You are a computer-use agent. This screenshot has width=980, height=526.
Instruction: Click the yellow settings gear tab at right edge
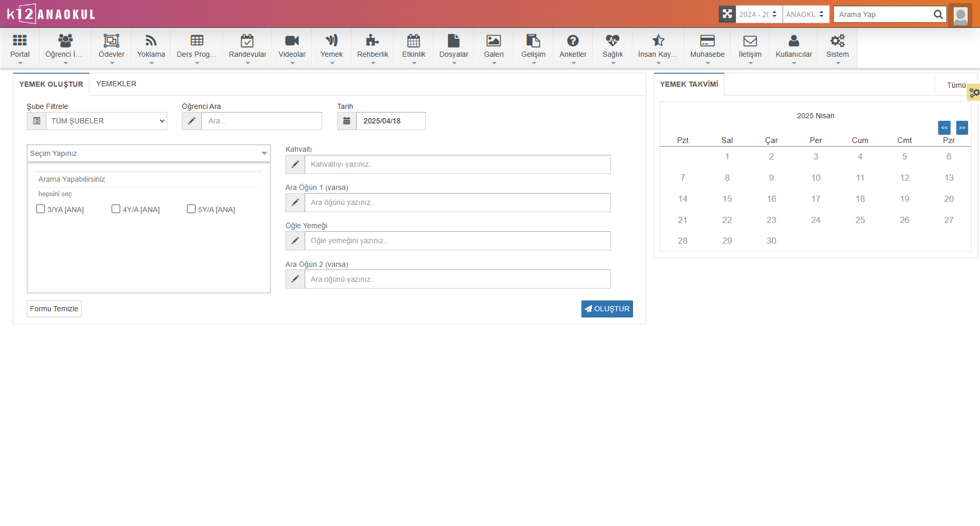pos(974,92)
